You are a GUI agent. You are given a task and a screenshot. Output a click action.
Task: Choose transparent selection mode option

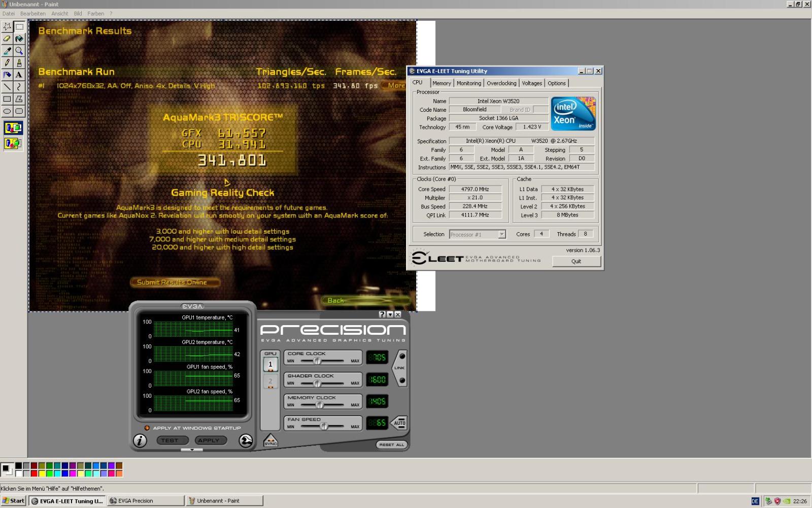[x=13, y=144]
